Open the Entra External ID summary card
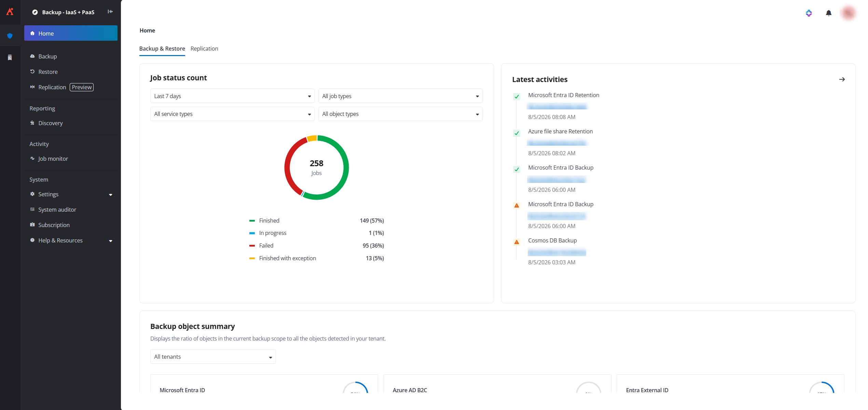 (730, 384)
